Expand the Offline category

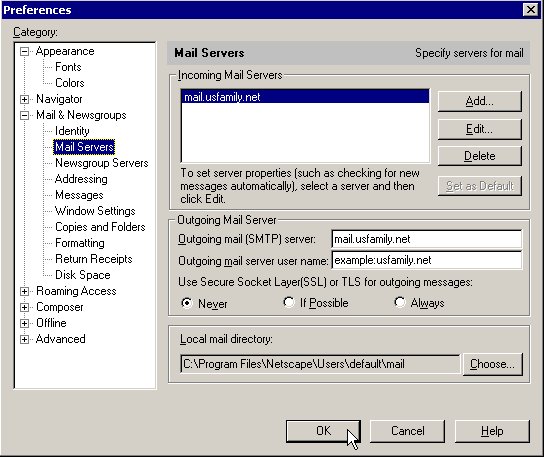point(24,323)
